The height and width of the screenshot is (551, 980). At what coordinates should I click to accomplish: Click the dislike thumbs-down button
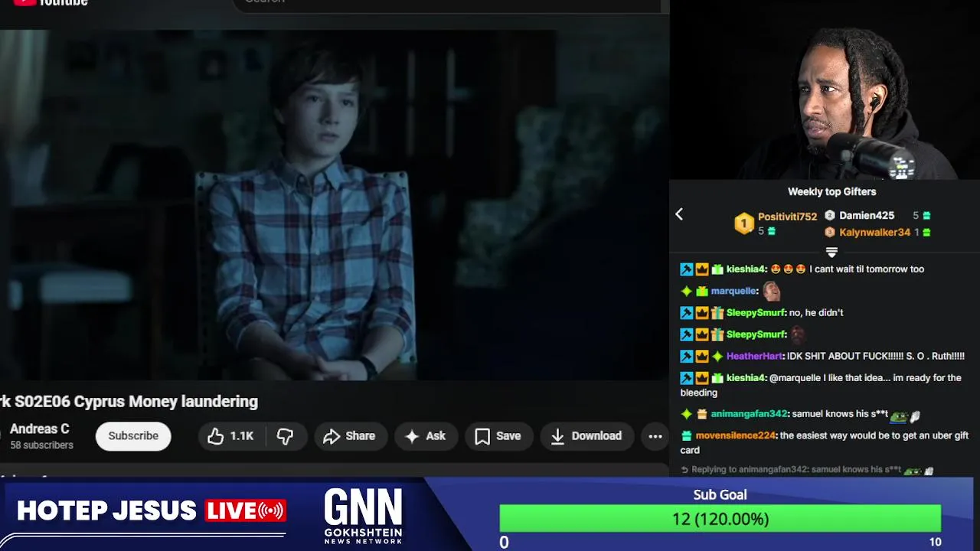pos(285,435)
